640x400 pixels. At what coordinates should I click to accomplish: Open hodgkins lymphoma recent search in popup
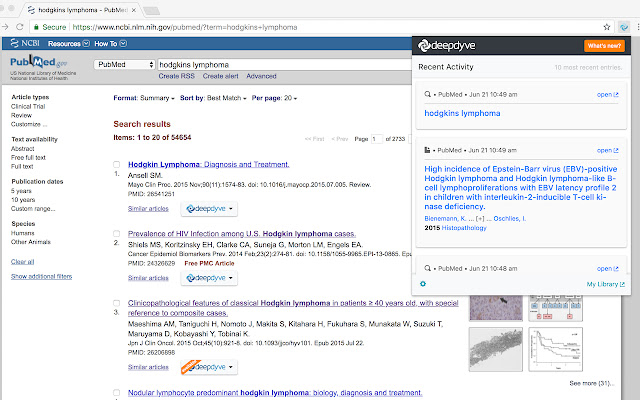pos(462,113)
